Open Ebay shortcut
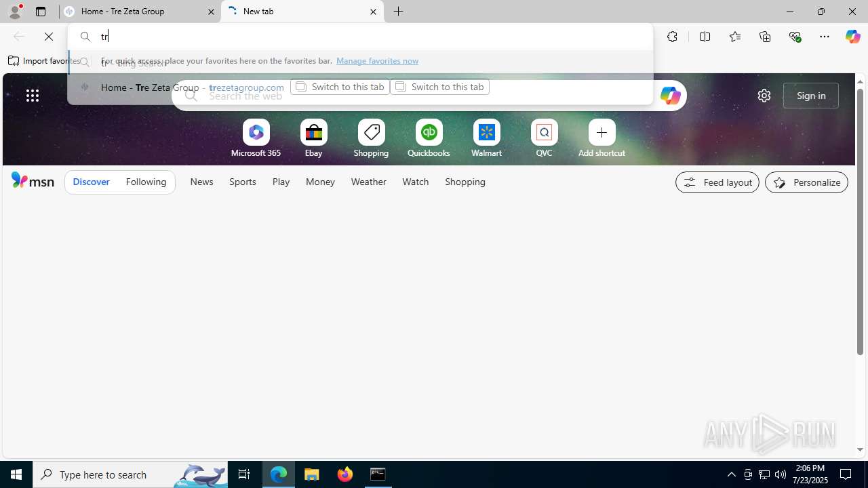868x488 pixels. tap(313, 140)
